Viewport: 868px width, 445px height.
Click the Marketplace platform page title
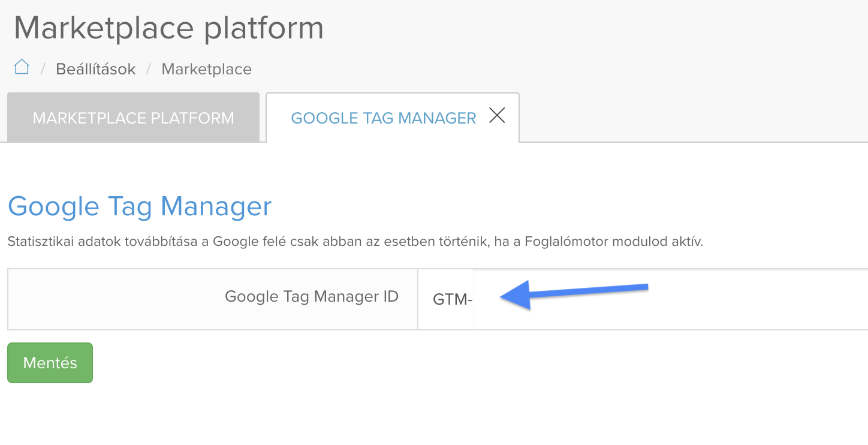[x=168, y=28]
